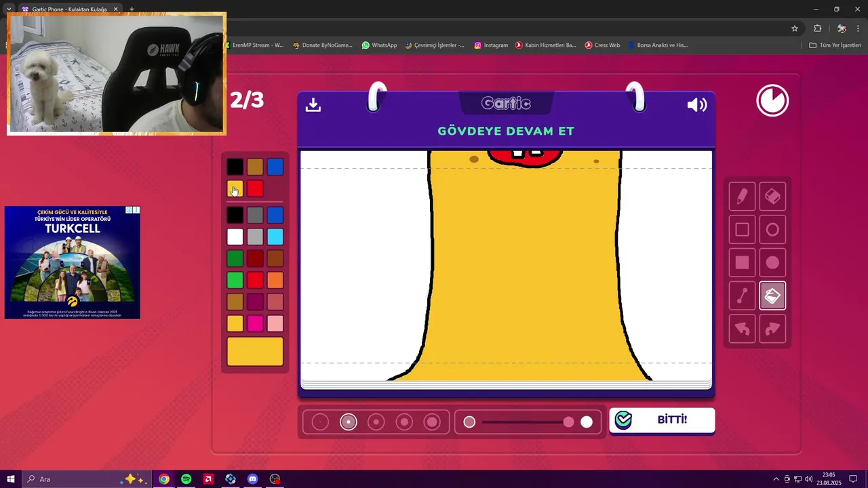Open the Kabin Hizmetleri bookmark
This screenshot has height=488, width=868.
click(545, 45)
